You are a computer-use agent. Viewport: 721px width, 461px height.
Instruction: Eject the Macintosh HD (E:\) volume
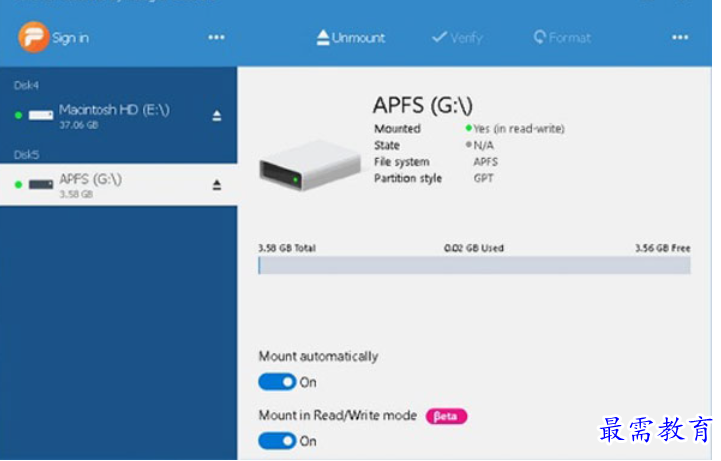pyautogui.click(x=217, y=116)
